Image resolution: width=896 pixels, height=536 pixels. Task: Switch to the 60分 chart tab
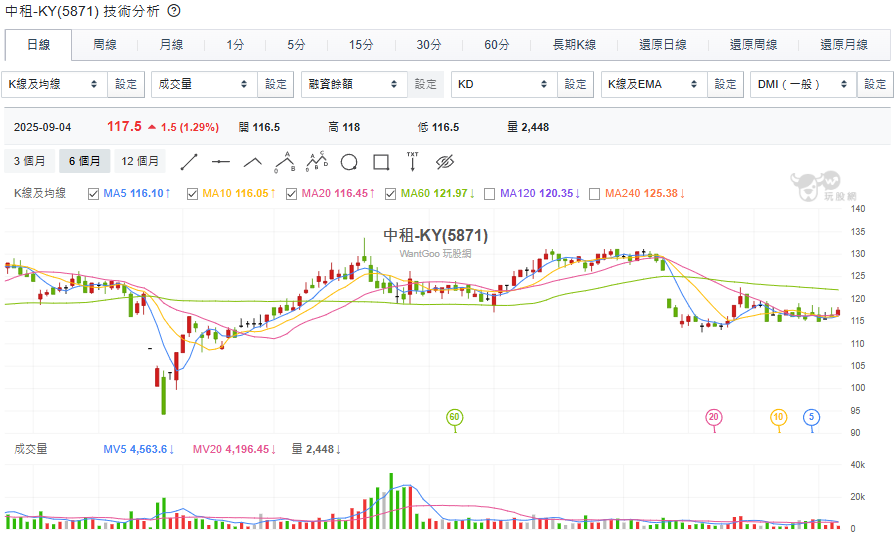[x=497, y=45]
